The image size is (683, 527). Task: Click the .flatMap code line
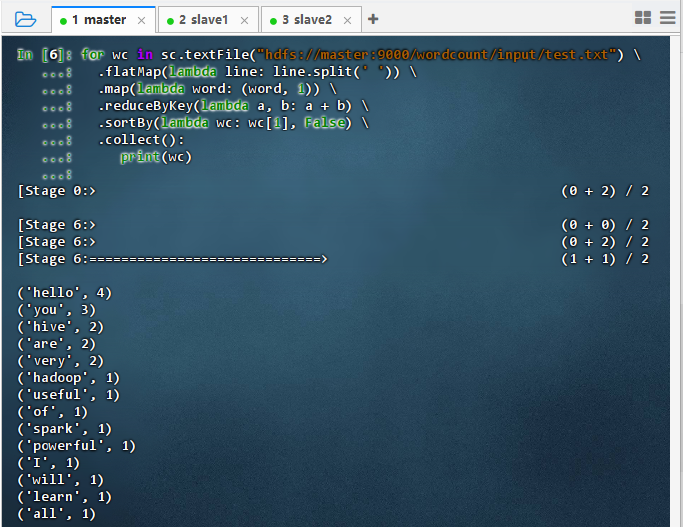(x=257, y=72)
